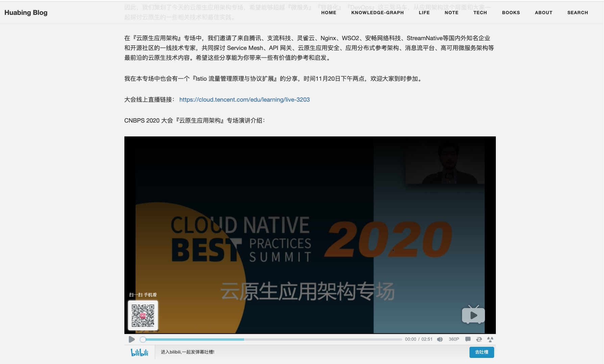Open the Tencent Cloud live stream link
Screen dimensions: 604x364
245,100
